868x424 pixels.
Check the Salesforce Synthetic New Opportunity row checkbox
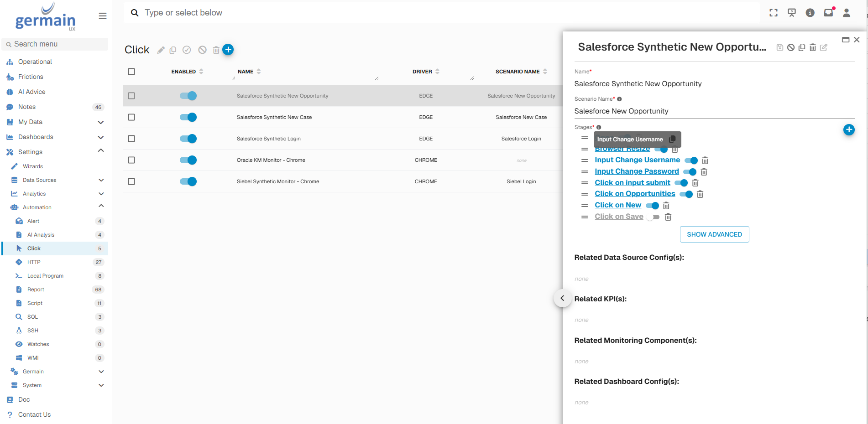(131, 96)
